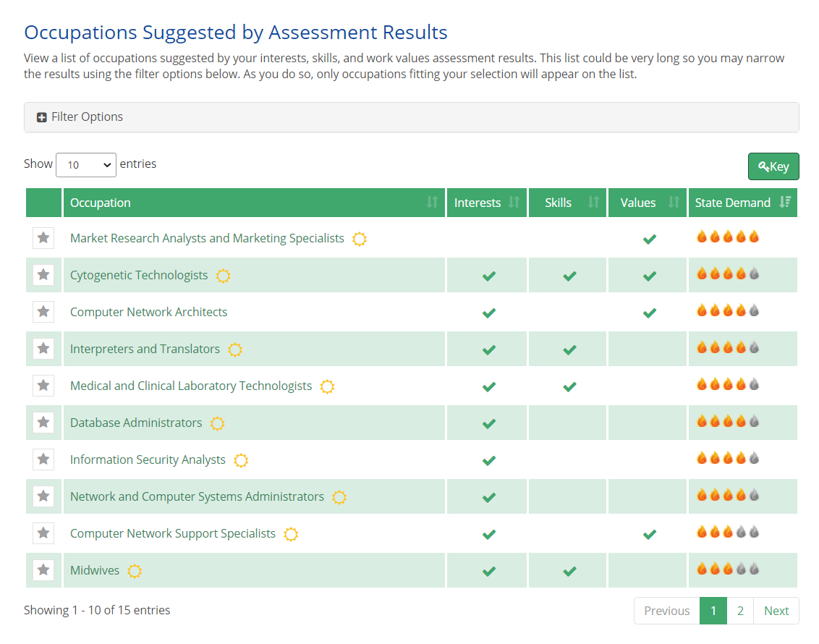Toggle the favorite star for Interpreters and Translators
The width and height of the screenshot is (819, 644).
click(x=43, y=348)
